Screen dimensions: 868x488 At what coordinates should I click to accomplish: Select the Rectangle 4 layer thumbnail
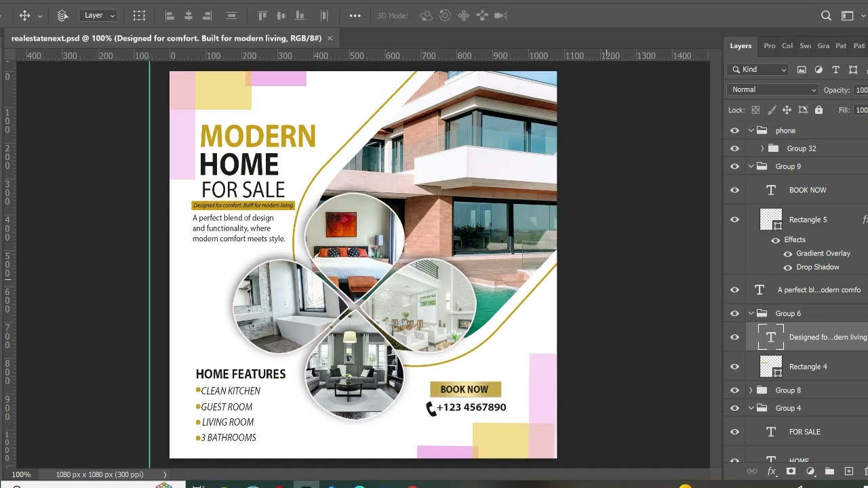click(x=771, y=367)
